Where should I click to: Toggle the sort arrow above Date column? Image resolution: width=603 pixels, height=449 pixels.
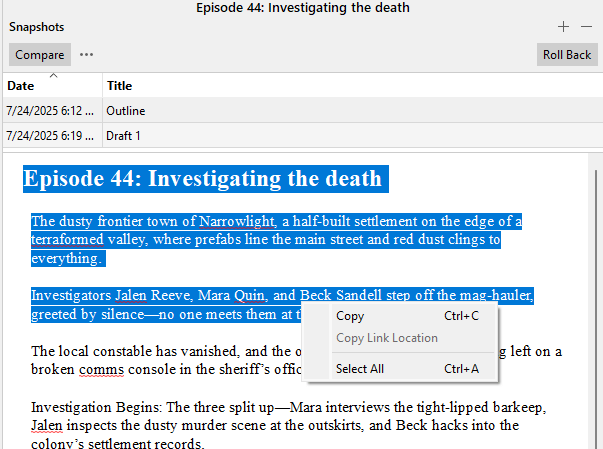pyautogui.click(x=52, y=76)
